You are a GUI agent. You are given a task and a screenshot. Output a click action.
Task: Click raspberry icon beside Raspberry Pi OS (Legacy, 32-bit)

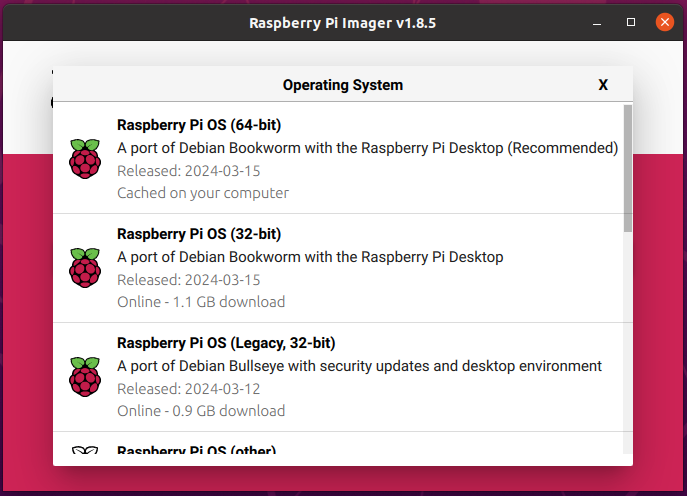tap(85, 377)
